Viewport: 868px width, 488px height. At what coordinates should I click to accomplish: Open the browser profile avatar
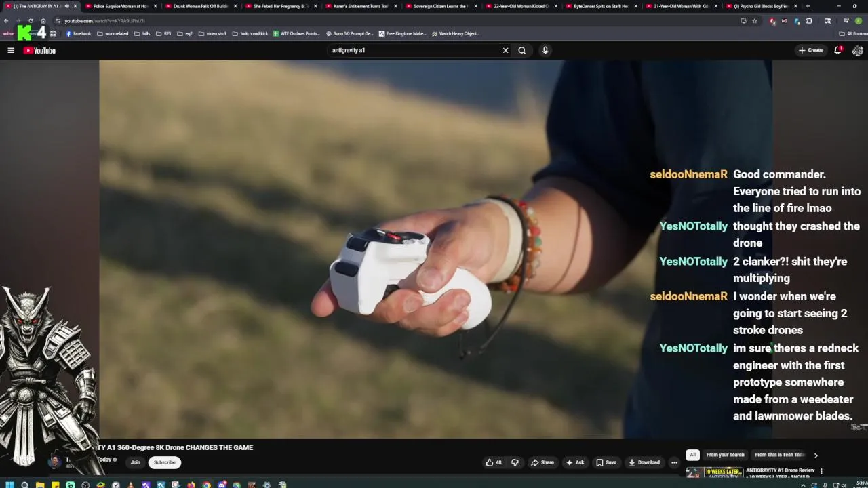(858, 21)
